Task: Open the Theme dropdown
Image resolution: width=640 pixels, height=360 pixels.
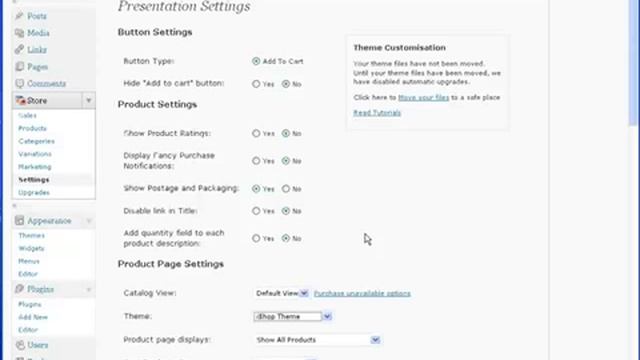Action: 293,316
